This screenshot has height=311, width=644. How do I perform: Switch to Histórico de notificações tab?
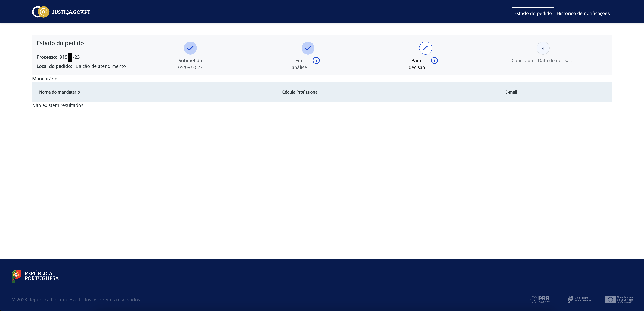tap(583, 14)
